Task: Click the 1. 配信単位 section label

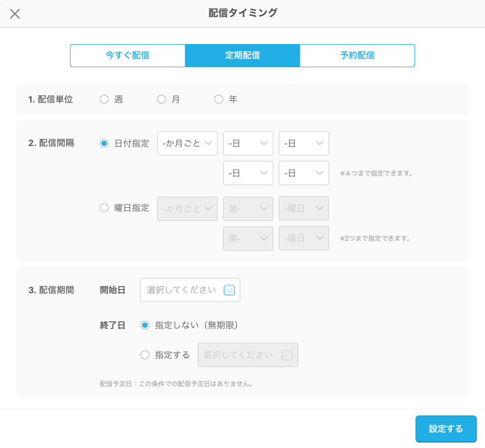Action: click(x=50, y=99)
